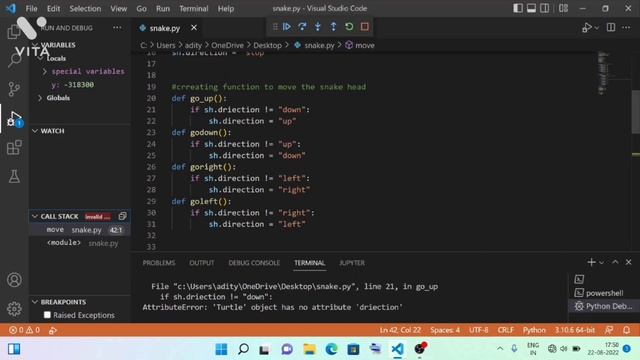This screenshot has width=640, height=360.
Task: Enable Raised Exceptions breakpoint checkbox
Action: point(47,315)
